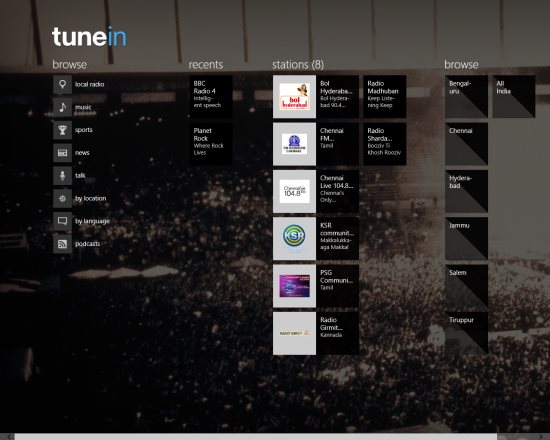Browse the Bengaluru location tile

467,96
